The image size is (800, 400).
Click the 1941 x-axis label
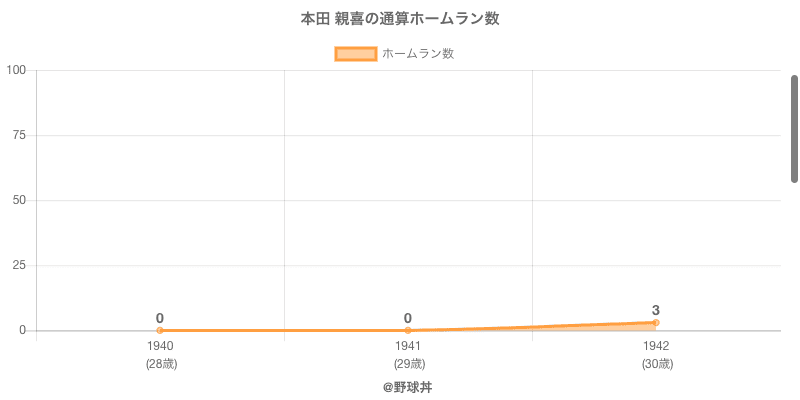click(408, 345)
